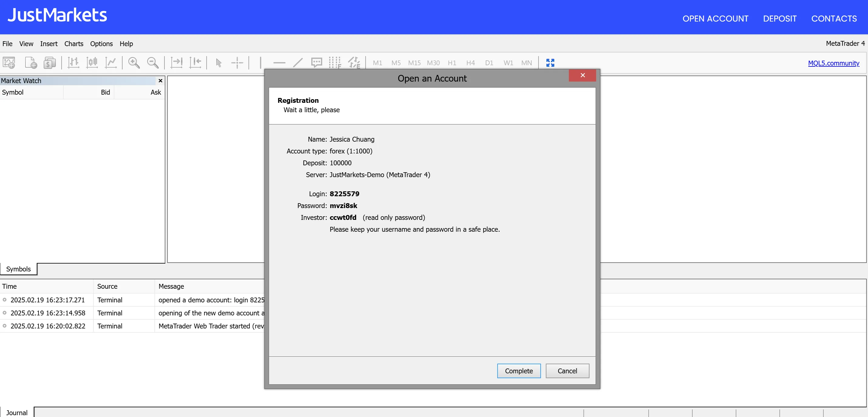Select the Symbols tab
868x417 pixels.
click(x=19, y=269)
